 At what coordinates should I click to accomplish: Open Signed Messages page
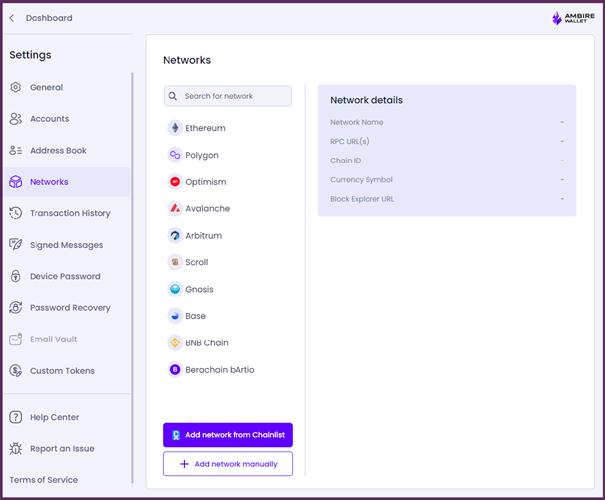[x=66, y=245]
